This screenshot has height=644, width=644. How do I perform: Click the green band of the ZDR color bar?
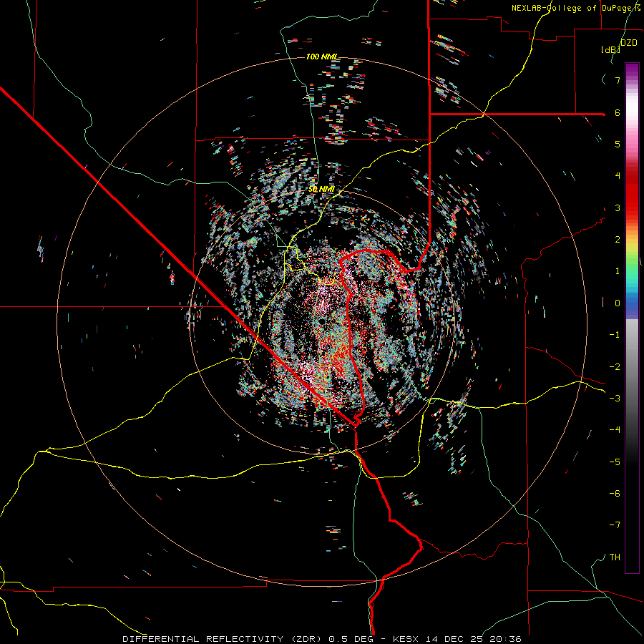click(x=632, y=265)
